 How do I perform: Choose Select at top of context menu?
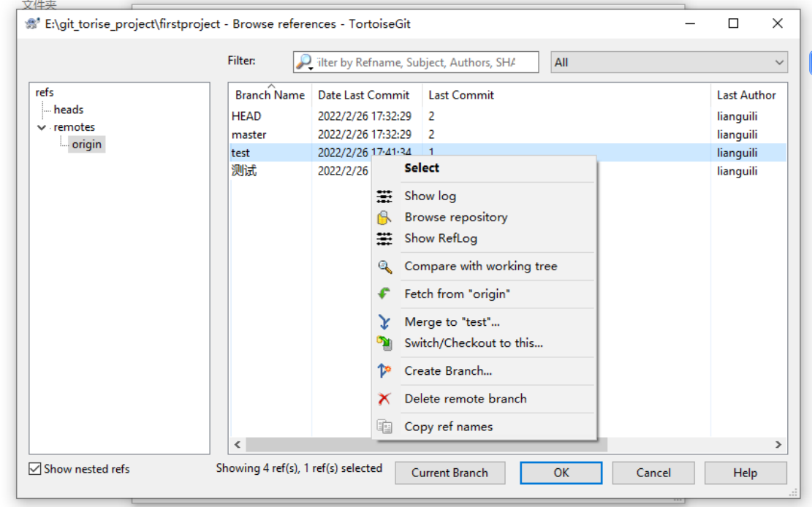pyautogui.click(x=422, y=168)
